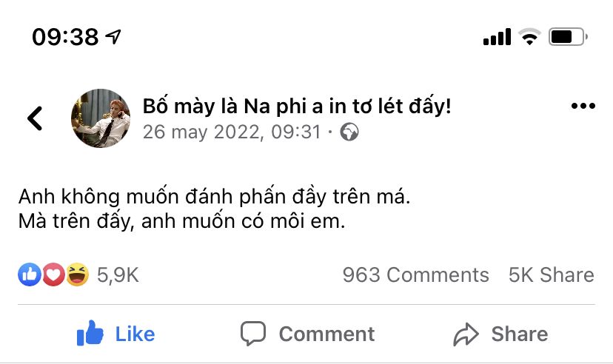The width and height of the screenshot is (613, 364).
Task: Click the globe public privacy icon
Action: tap(349, 132)
